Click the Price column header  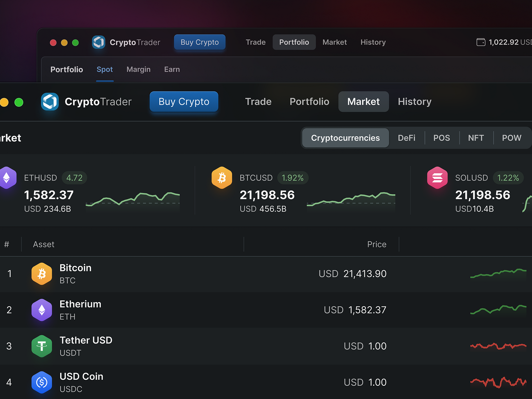[x=377, y=244]
